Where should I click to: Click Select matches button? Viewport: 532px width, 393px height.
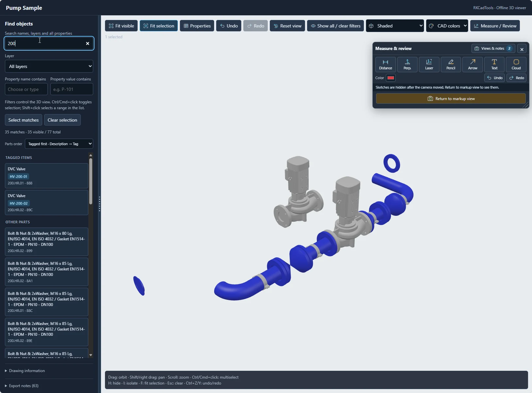point(24,120)
